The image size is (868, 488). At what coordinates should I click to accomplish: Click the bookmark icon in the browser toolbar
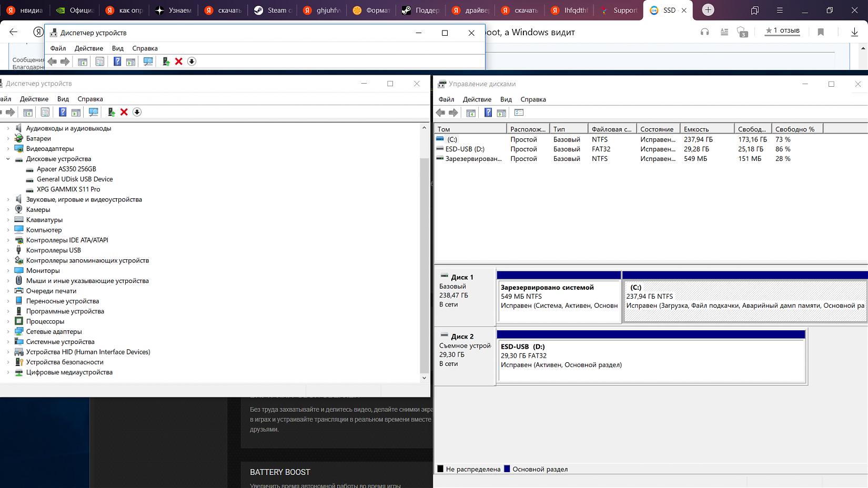[x=820, y=32]
